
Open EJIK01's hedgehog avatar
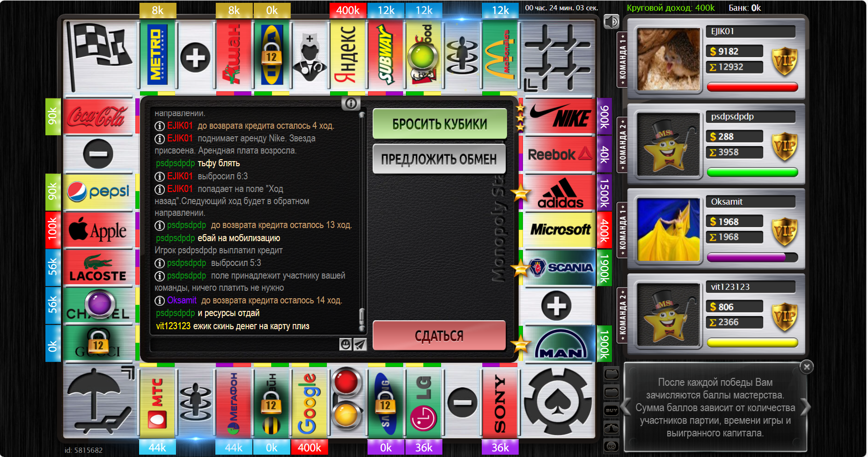click(x=669, y=59)
